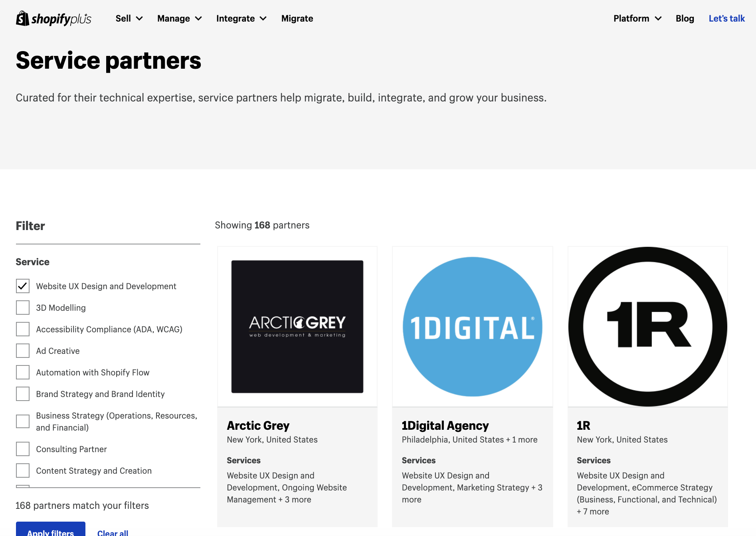Viewport: 756px width, 536px height.
Task: Tick Accessibility Compliance (ADA, WCAG) checkbox
Action: 23,329
